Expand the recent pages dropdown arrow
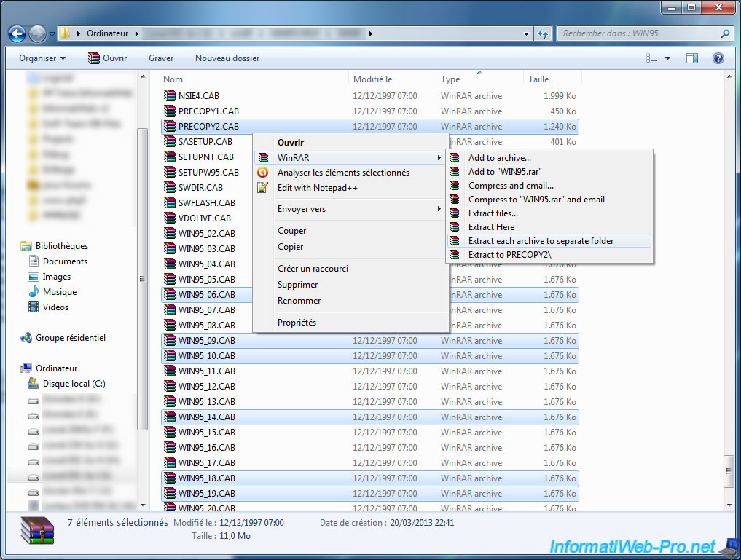Screen dimensions: 741x560 [52, 34]
